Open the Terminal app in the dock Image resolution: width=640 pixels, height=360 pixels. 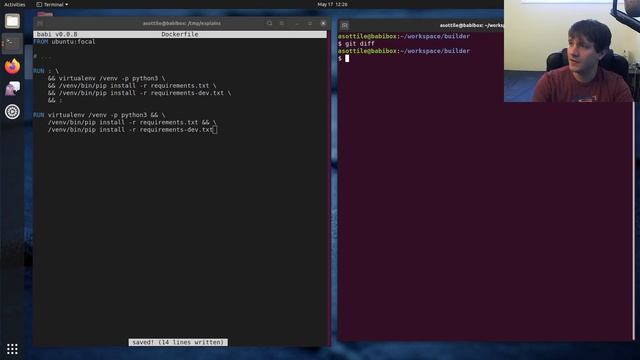pos(12,43)
